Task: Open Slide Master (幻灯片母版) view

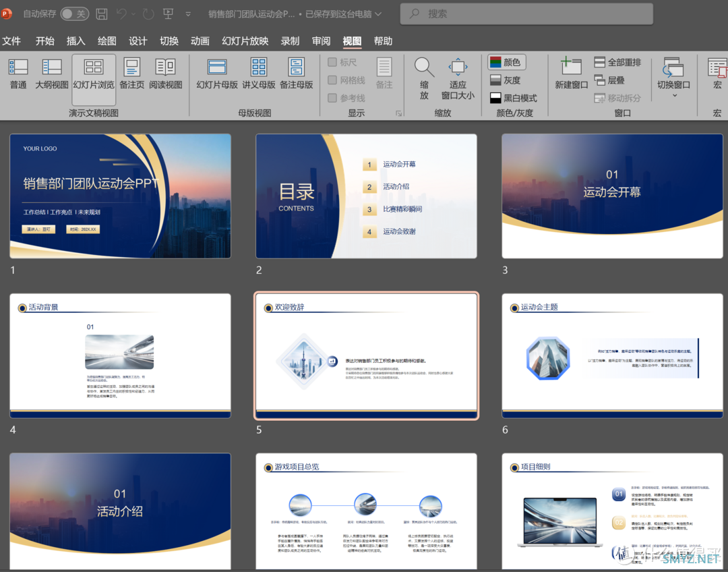Action: pos(217,74)
